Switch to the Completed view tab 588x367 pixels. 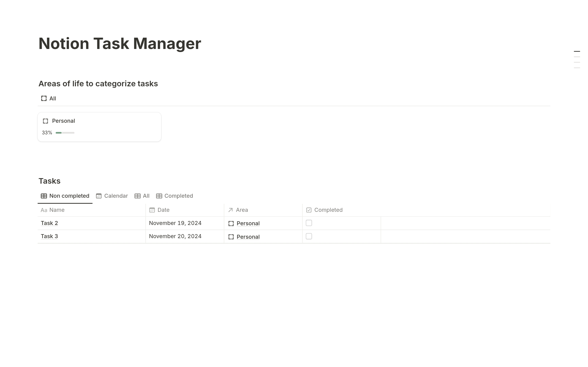coord(179,196)
